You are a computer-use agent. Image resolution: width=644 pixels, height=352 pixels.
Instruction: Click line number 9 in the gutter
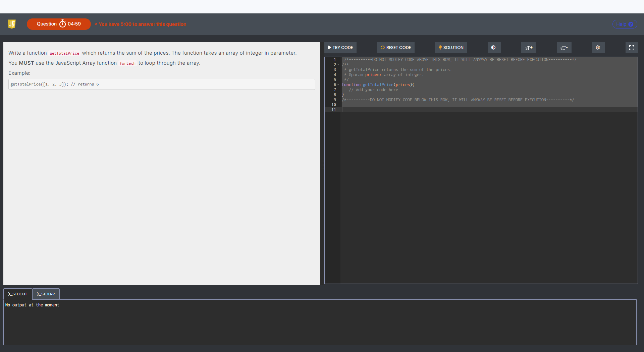click(334, 100)
